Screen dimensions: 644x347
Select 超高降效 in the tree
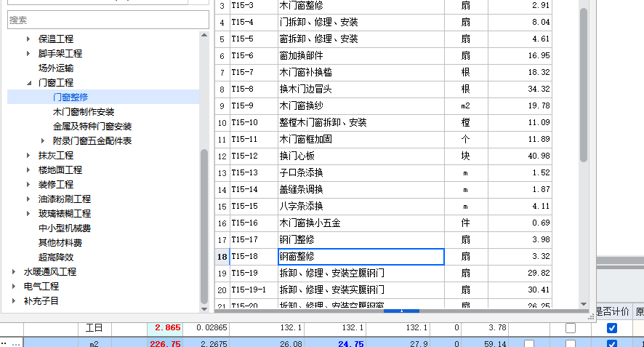[56, 258]
